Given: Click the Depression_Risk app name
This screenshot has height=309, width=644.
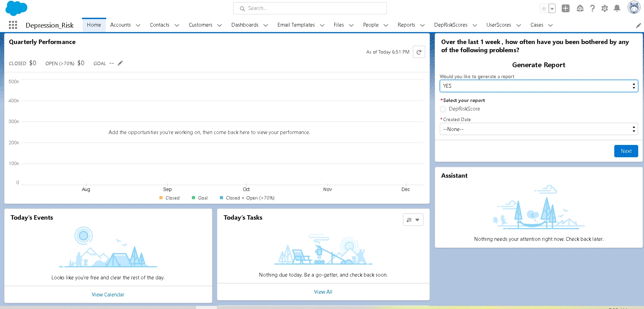Looking at the screenshot, I should point(50,25).
